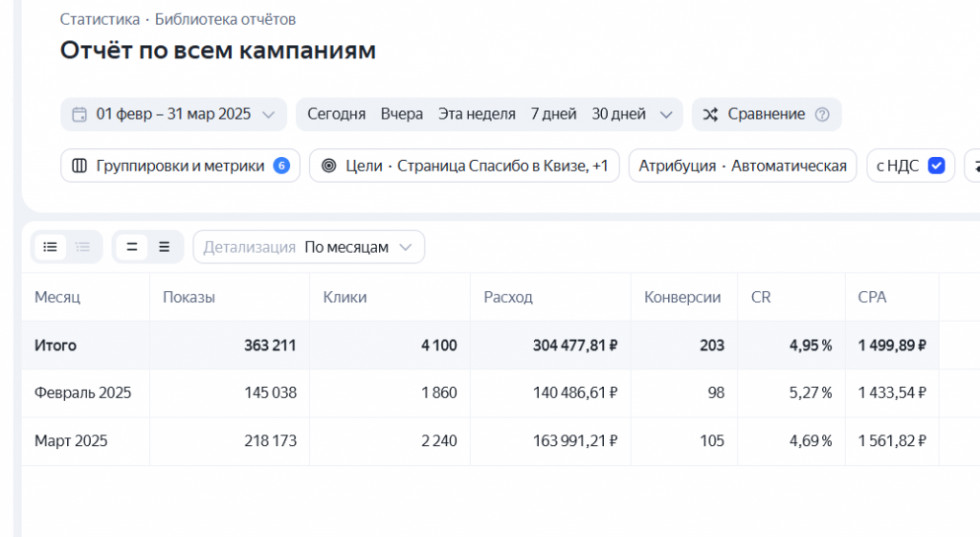
Task: Open the Детализация По месяцам dropdown
Action: pyautogui.click(x=309, y=247)
